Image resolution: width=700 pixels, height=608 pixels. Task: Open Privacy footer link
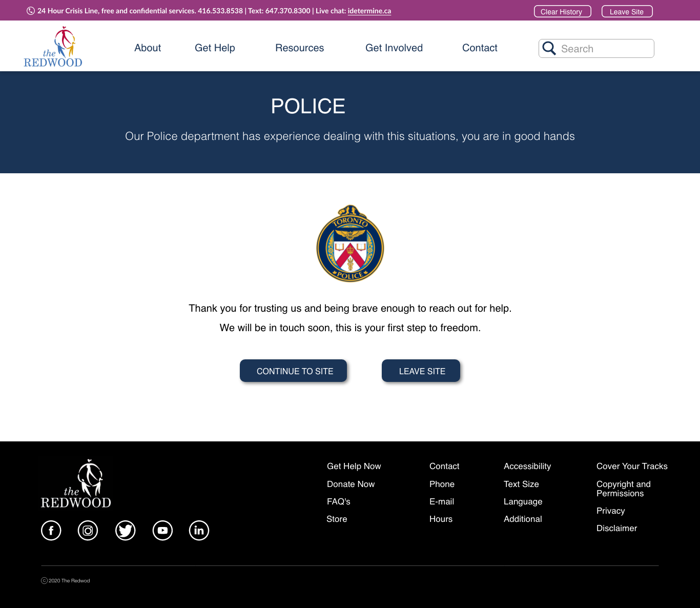[611, 511]
